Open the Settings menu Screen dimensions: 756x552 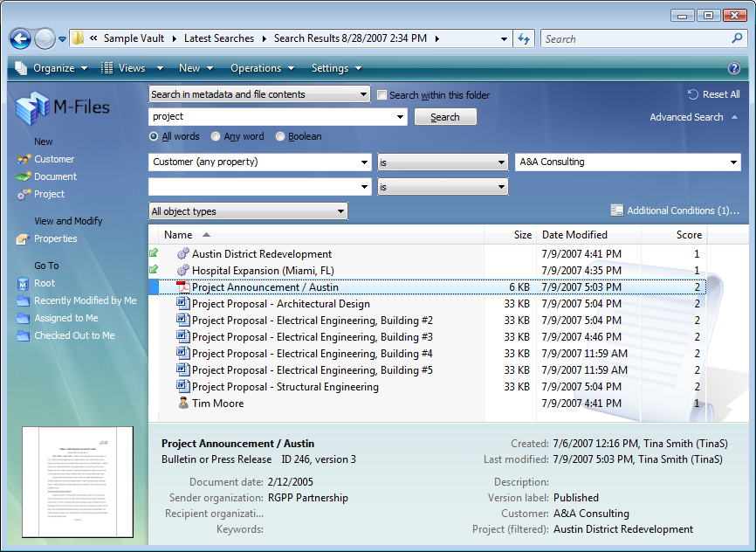point(336,68)
